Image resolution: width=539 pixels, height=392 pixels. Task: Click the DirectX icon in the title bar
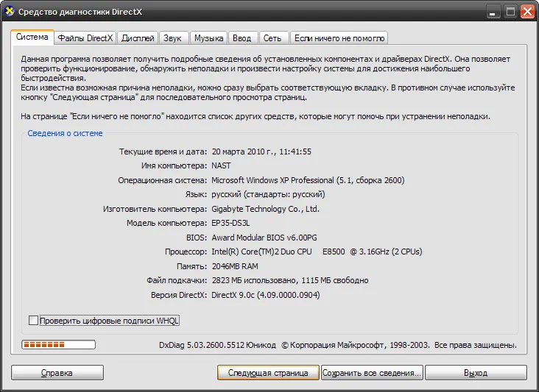[x=10, y=11]
